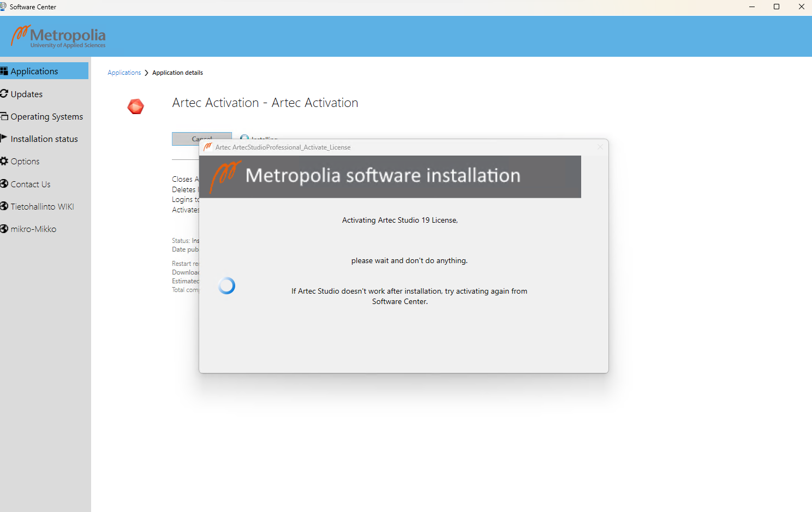Click 'Application details' breadcrumb text
The image size is (812, 512).
pos(177,73)
